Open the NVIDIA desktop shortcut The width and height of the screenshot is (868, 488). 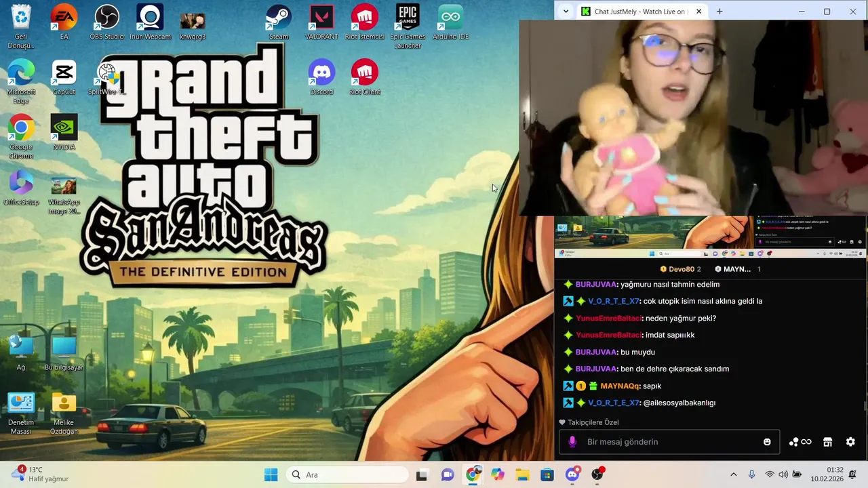(64, 133)
